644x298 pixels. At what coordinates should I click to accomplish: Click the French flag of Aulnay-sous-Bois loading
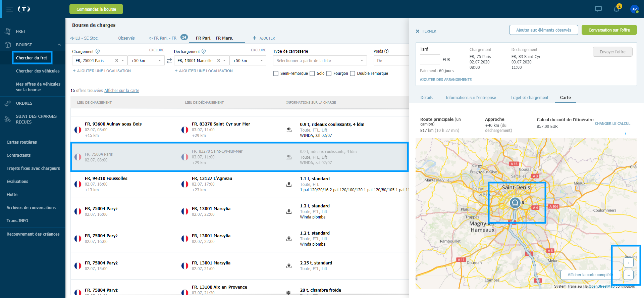click(x=78, y=130)
